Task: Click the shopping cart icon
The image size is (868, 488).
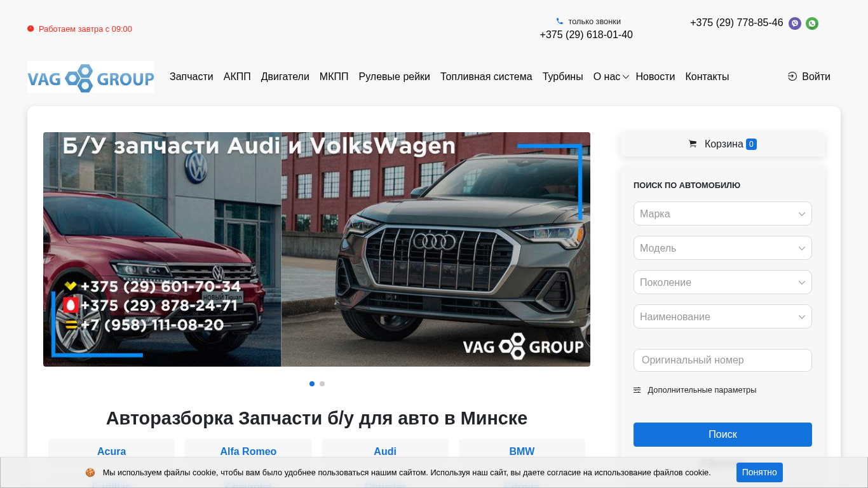Action: click(693, 144)
